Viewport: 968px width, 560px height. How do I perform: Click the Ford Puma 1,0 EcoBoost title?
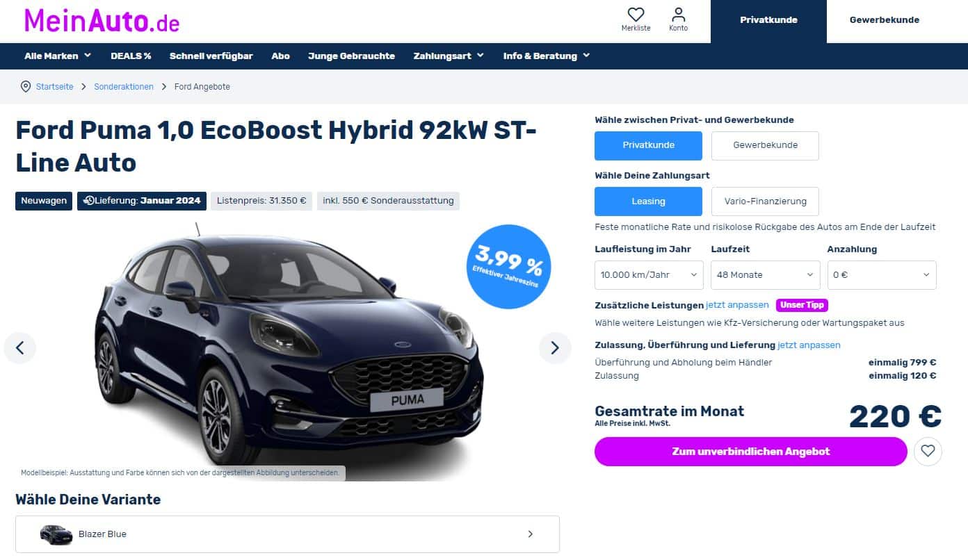click(x=276, y=147)
